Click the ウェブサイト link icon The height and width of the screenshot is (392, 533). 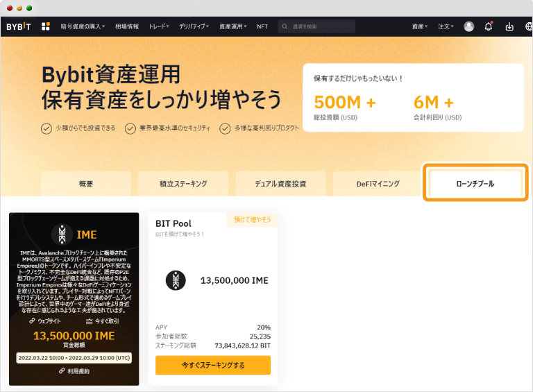click(x=32, y=321)
